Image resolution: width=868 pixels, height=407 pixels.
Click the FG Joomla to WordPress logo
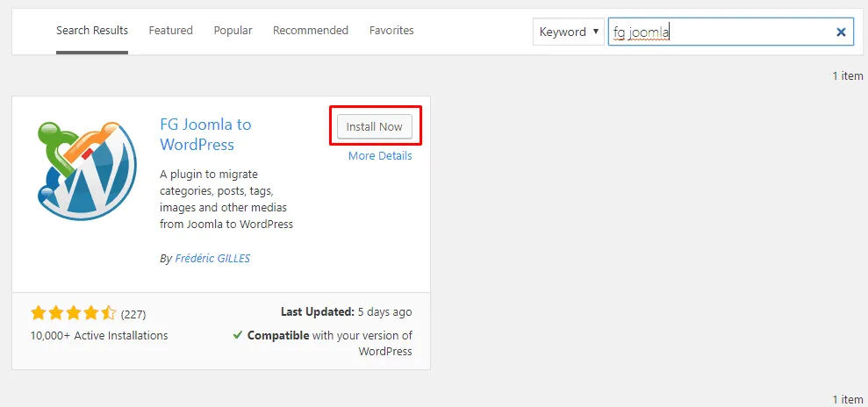[86, 171]
